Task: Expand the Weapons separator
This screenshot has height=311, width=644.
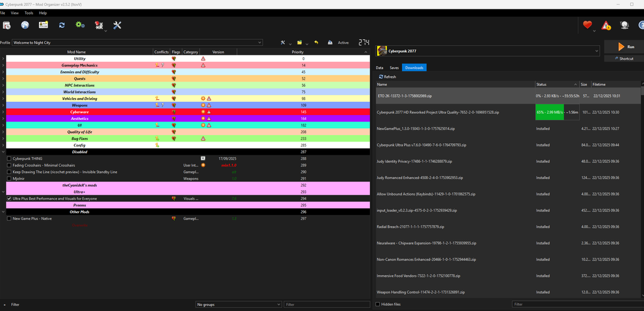Action: tap(3, 106)
